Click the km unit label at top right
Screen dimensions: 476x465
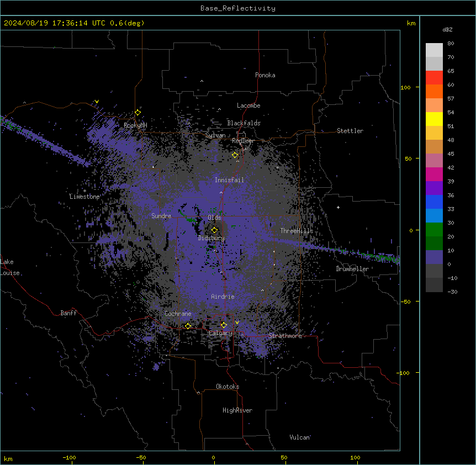411,23
